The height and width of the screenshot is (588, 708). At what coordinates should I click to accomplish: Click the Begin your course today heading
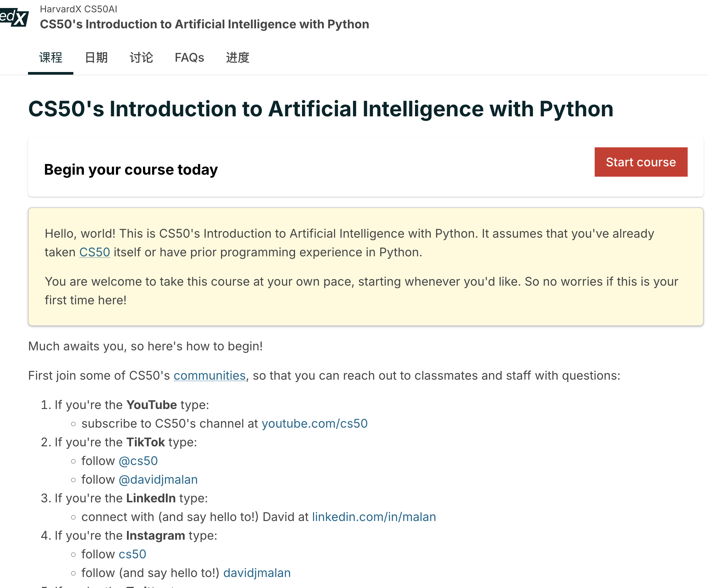click(x=131, y=170)
